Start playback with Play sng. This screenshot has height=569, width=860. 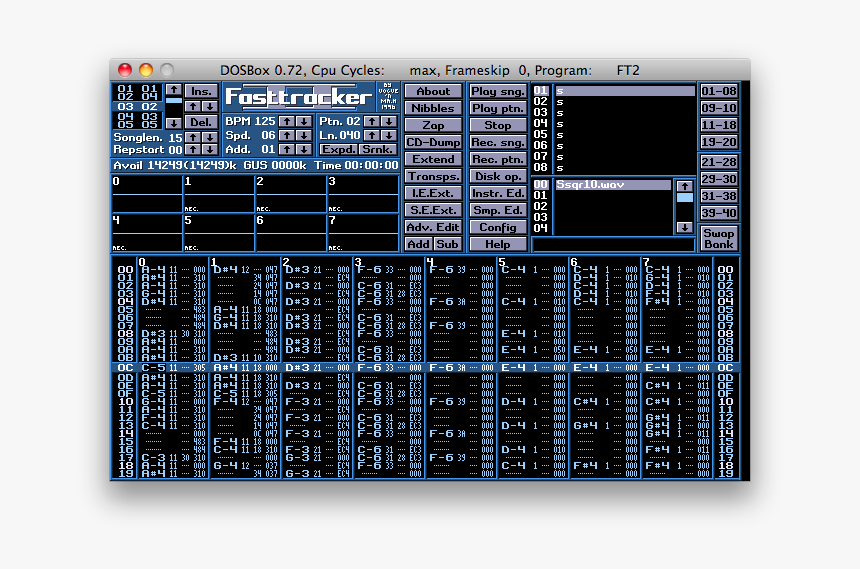[x=498, y=91]
